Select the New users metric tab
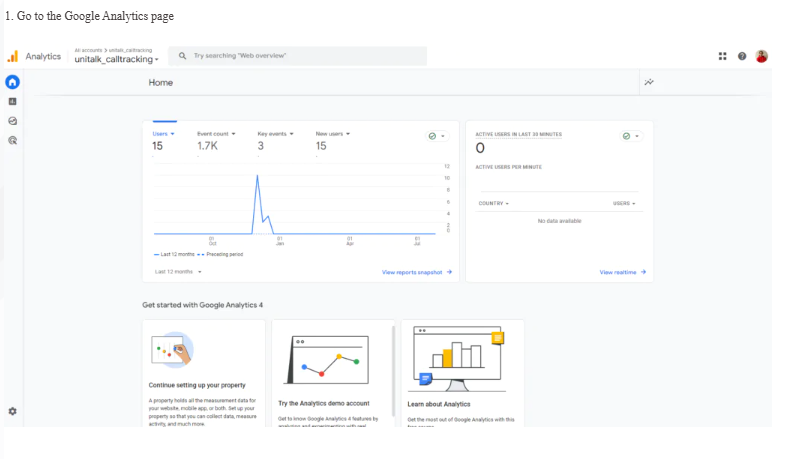 [x=332, y=133]
